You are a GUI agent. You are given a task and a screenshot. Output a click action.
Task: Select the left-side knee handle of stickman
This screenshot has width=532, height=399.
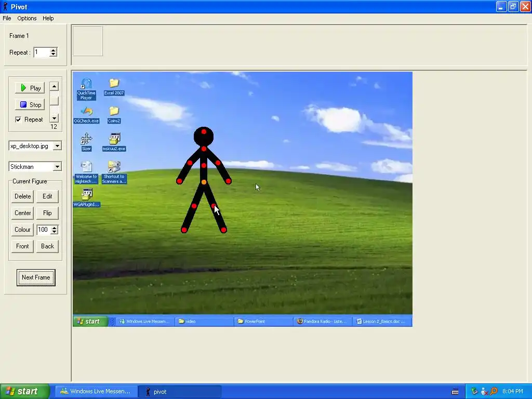pos(194,206)
